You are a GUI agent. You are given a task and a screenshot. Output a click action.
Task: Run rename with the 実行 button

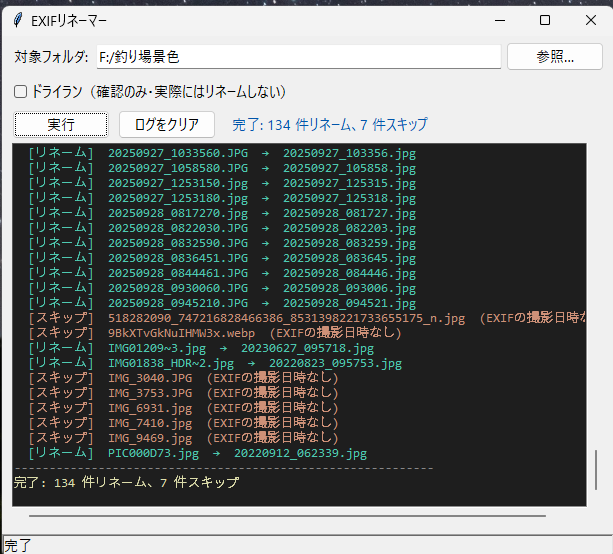tap(61, 125)
